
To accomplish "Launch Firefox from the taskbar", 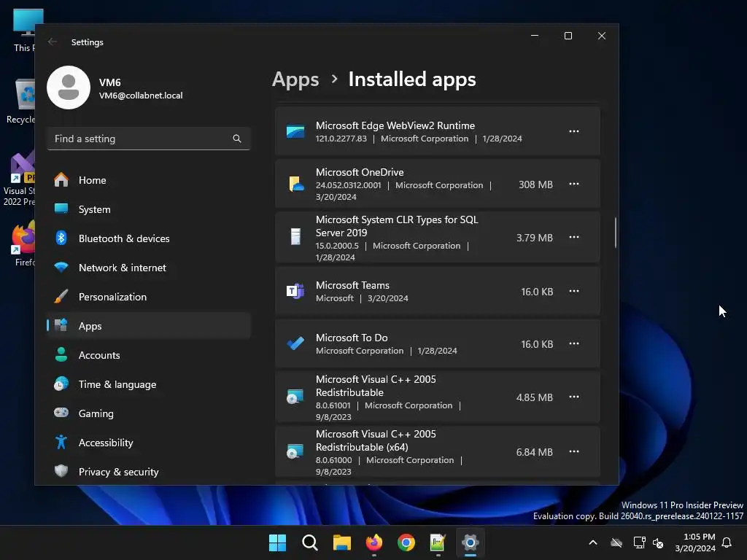I will click(374, 542).
